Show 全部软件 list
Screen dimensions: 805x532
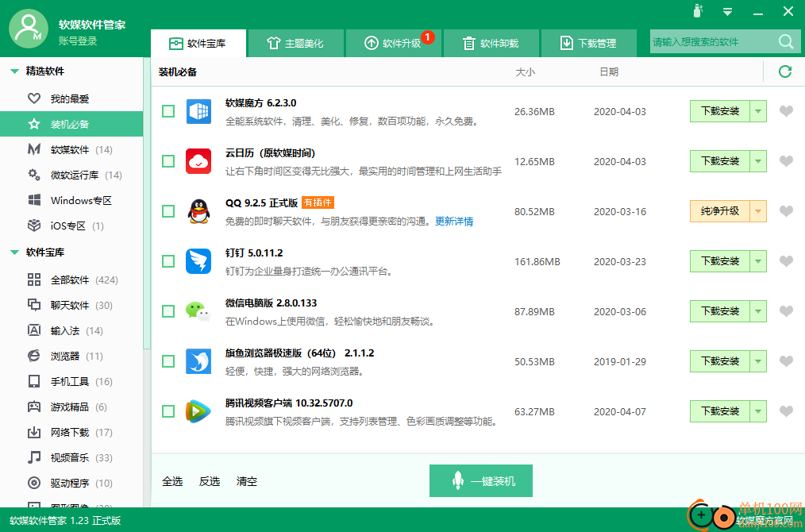click(x=72, y=279)
